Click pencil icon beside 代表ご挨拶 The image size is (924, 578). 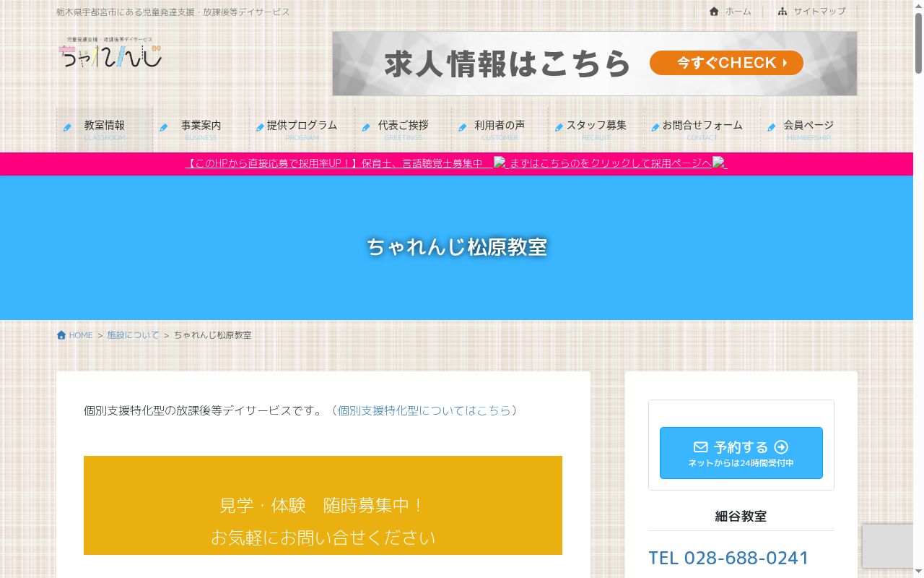(x=366, y=127)
